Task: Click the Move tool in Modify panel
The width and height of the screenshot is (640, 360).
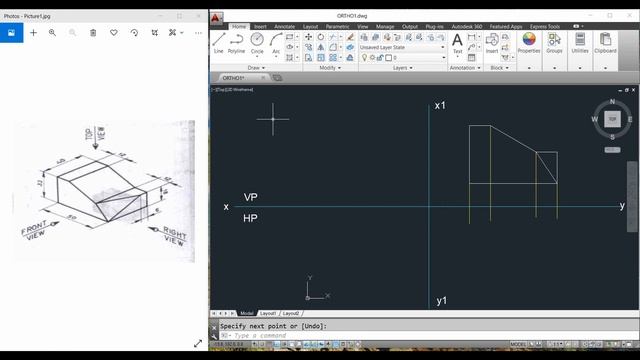Action: coord(309,37)
